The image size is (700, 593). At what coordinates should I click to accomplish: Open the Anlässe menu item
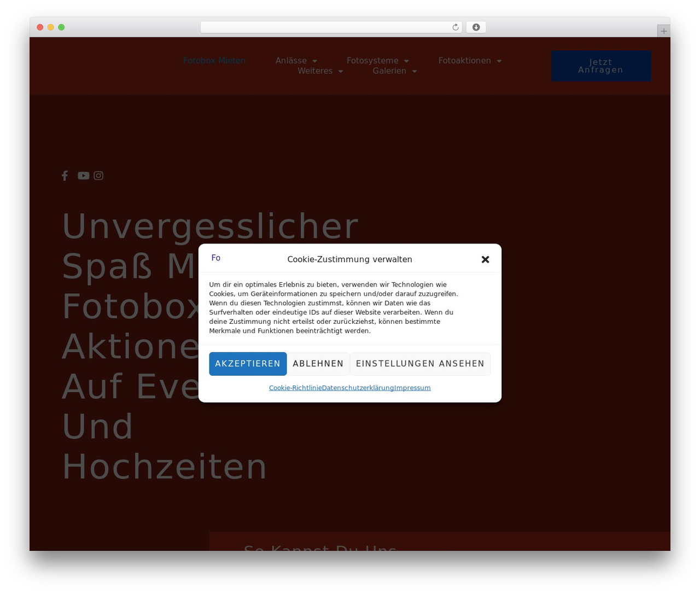click(291, 61)
